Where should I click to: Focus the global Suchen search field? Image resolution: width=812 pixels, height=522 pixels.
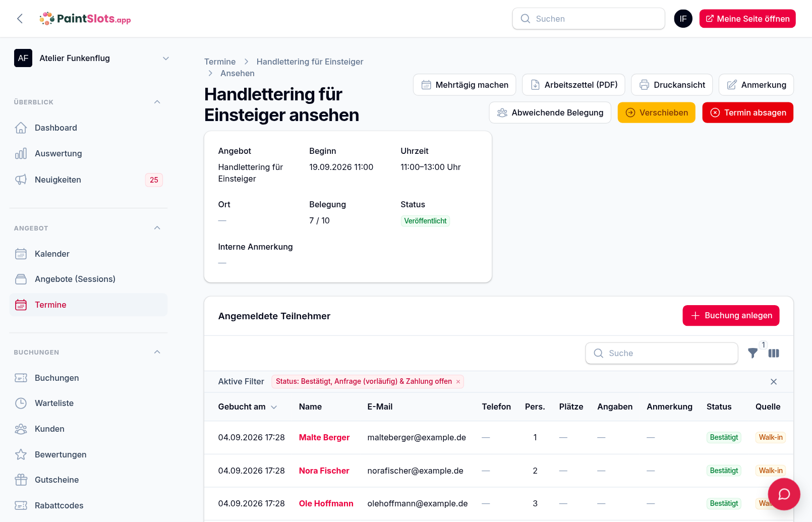589,19
